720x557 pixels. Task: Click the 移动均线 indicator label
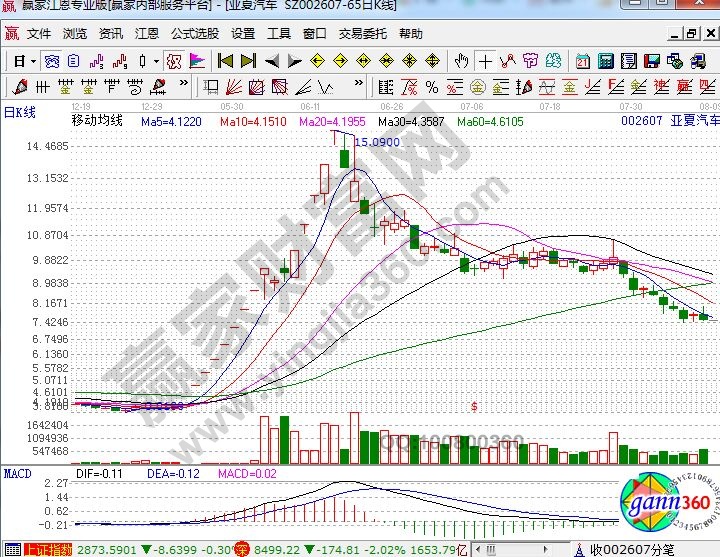pos(97,121)
